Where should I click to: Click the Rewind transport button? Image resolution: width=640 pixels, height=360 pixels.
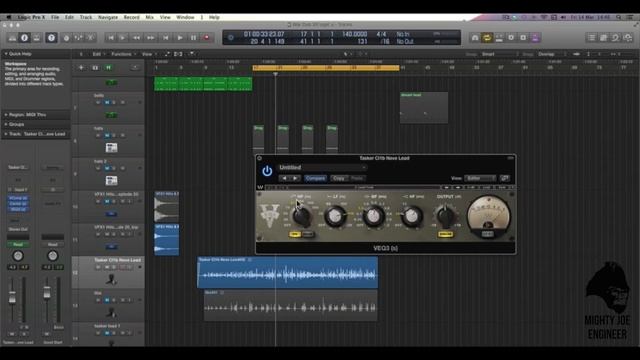[136, 38]
